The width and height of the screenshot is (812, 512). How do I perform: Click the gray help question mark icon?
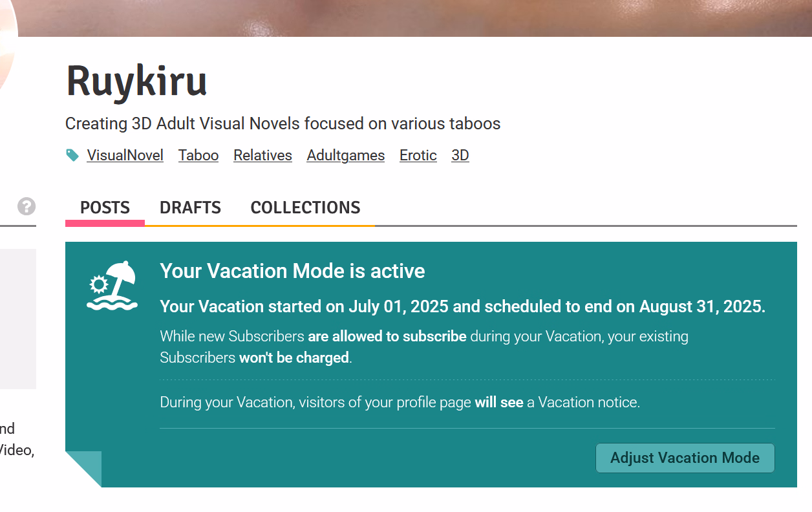pyautogui.click(x=27, y=207)
